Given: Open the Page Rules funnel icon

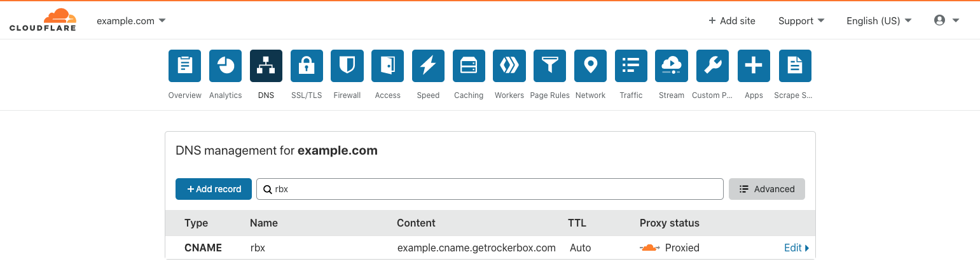Looking at the screenshot, I should pos(549,66).
